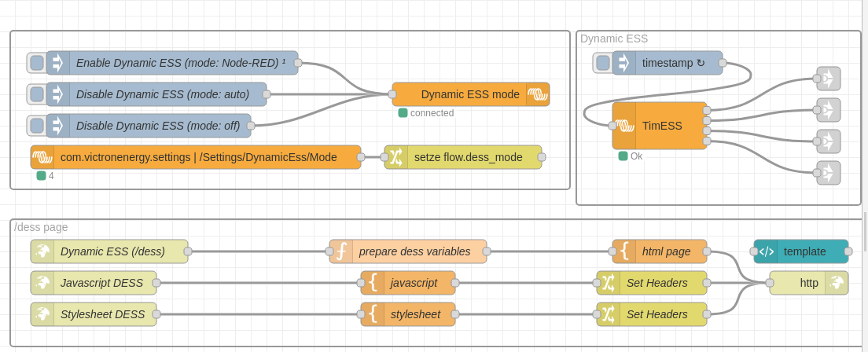Click shuffle icon on setze flow.dess_mode node
Viewport: 868px width, 352px height.
pyautogui.click(x=395, y=157)
